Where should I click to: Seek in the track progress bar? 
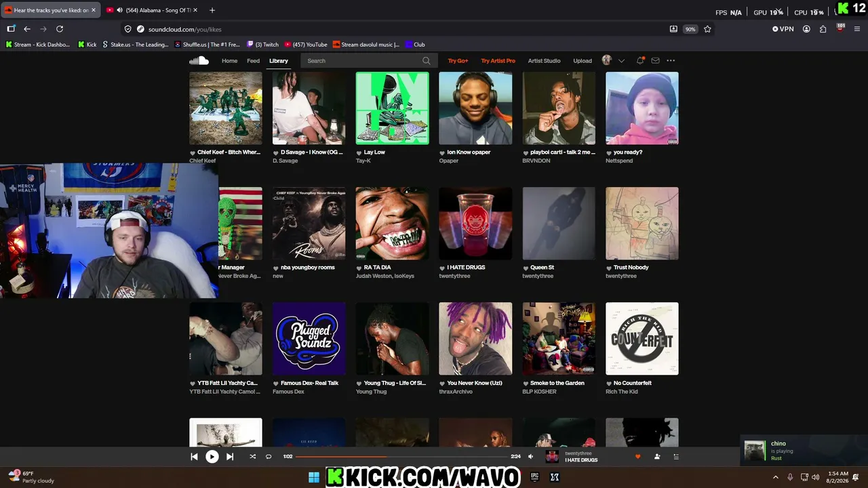click(401, 457)
